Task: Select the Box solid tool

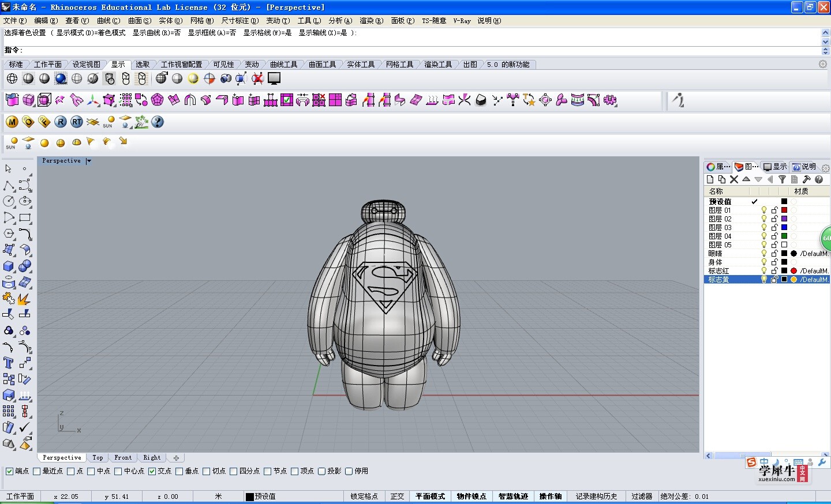Action: click(x=9, y=266)
